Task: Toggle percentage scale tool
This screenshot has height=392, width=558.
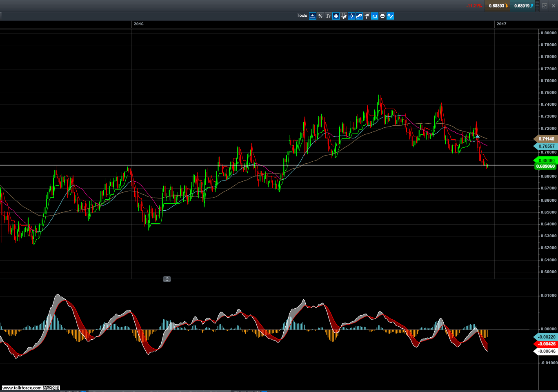Action: pyautogui.click(x=320, y=16)
